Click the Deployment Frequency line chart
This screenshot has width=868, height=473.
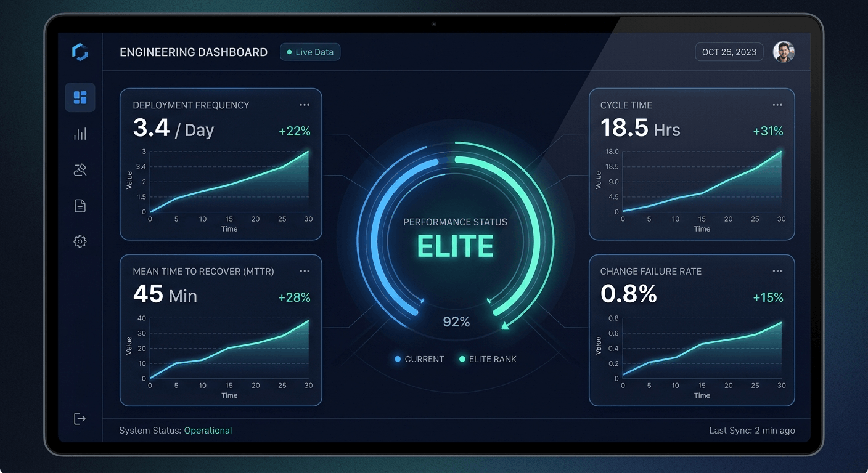click(229, 182)
